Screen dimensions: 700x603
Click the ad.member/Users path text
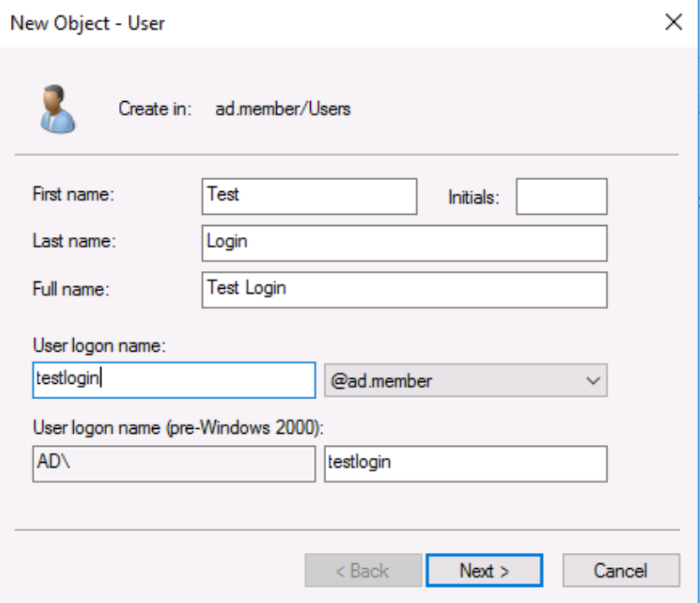[283, 109]
